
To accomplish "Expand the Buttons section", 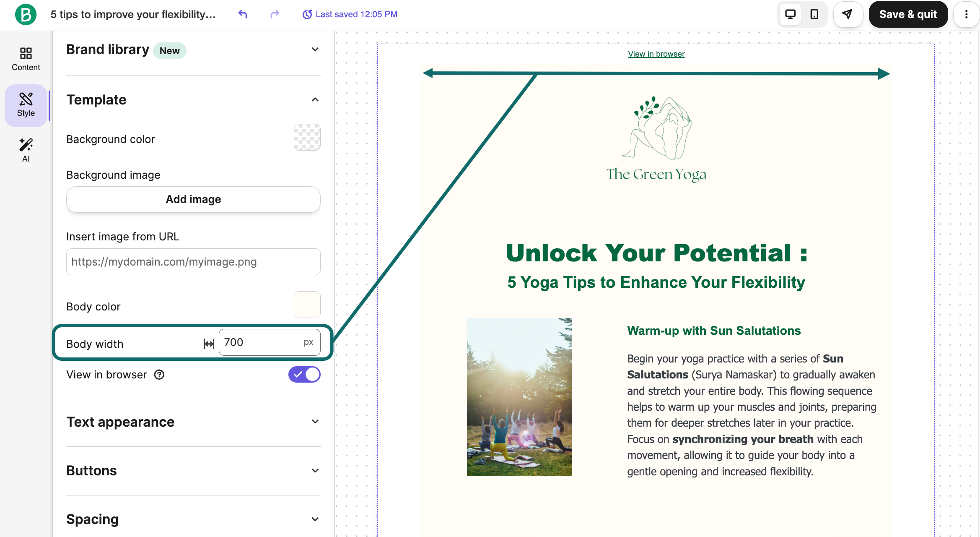I will (315, 471).
